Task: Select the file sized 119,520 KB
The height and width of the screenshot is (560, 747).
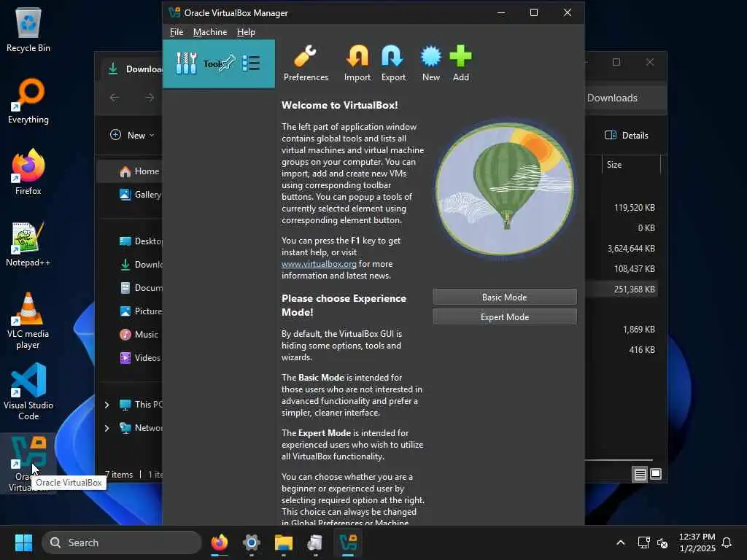Action: (x=634, y=208)
